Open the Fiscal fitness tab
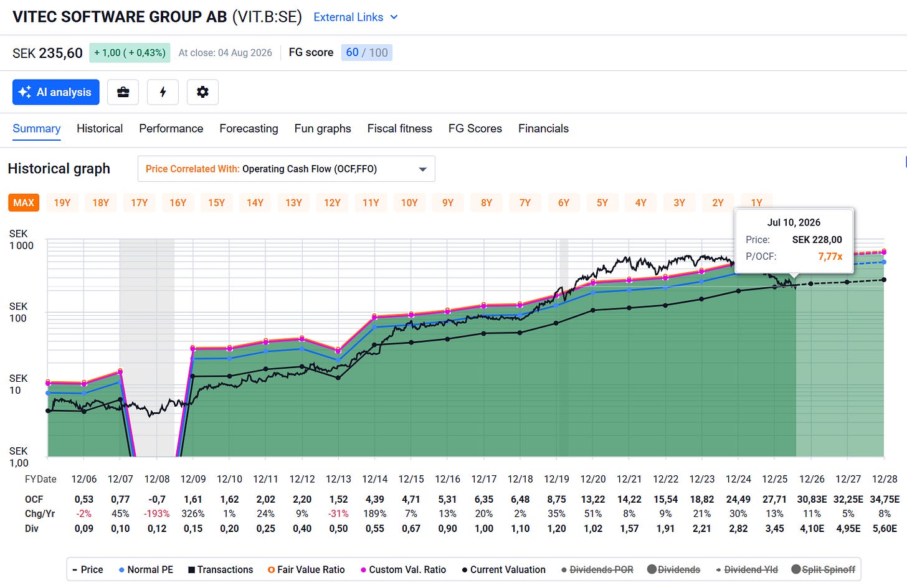Image resolution: width=907 pixels, height=588 pixels. [x=399, y=128]
